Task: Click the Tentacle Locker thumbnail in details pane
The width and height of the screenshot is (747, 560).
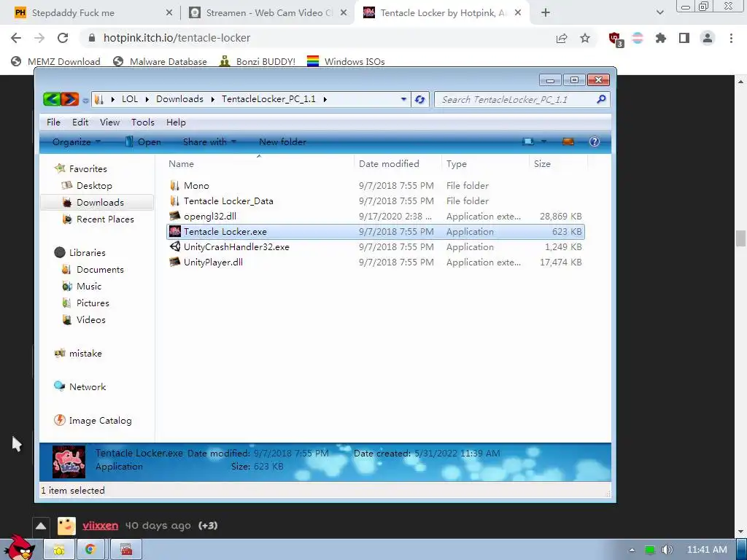Action: (69, 462)
